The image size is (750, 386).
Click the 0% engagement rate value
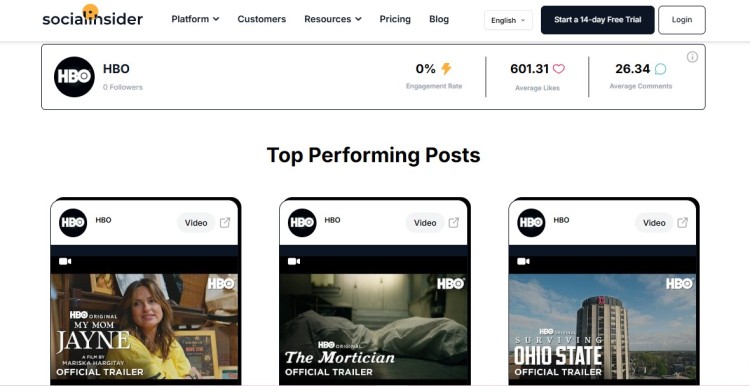coord(425,69)
